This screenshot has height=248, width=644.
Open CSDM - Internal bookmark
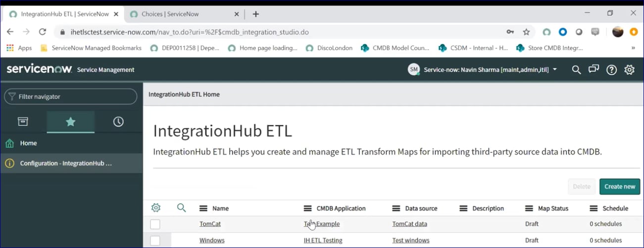point(473,48)
